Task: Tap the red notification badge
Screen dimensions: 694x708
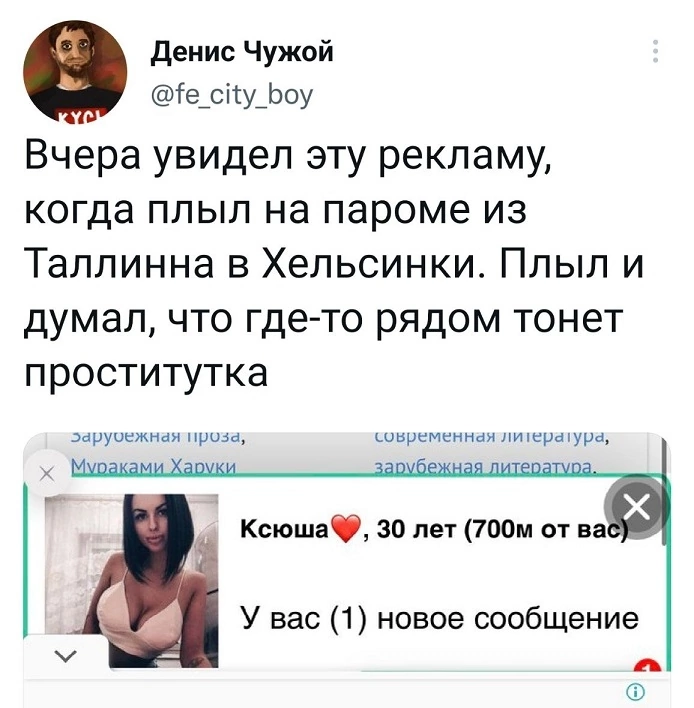Action: pos(647,664)
